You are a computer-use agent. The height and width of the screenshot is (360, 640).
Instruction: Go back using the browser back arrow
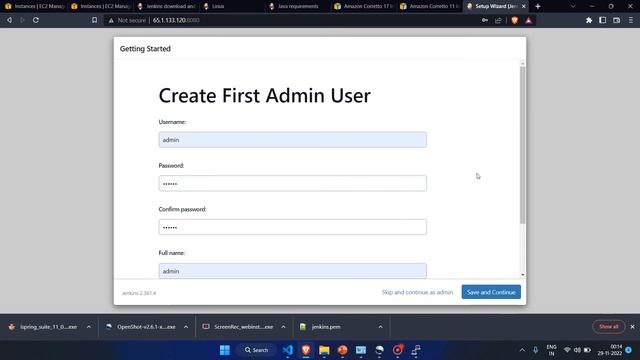point(9,20)
